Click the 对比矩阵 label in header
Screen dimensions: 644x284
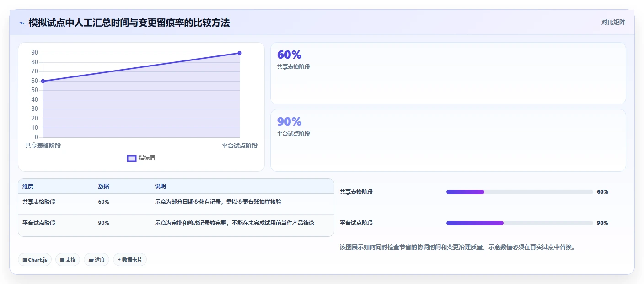pyautogui.click(x=613, y=22)
